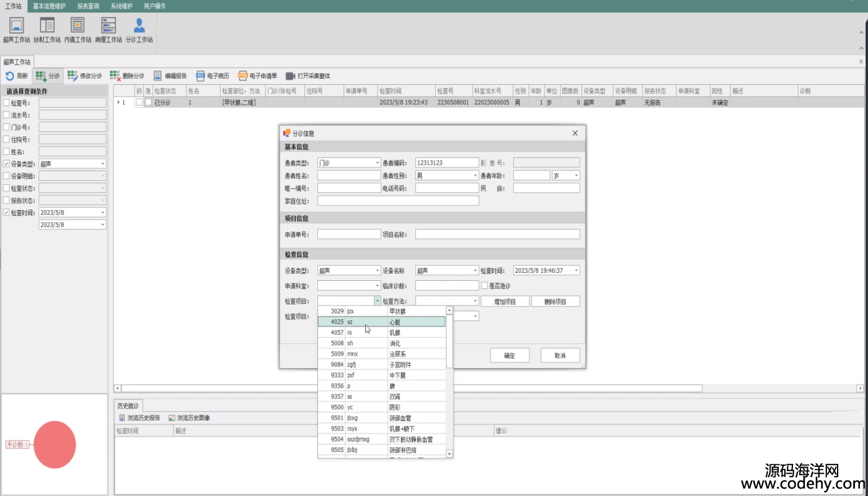Open the 超声工作站 ribbon icon
The height and width of the screenshot is (496, 868).
tap(16, 26)
